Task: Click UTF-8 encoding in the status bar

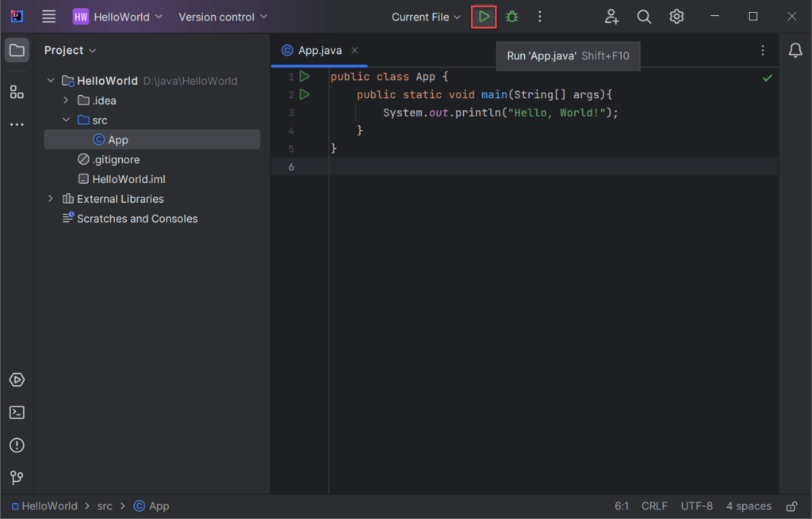Action: click(696, 506)
